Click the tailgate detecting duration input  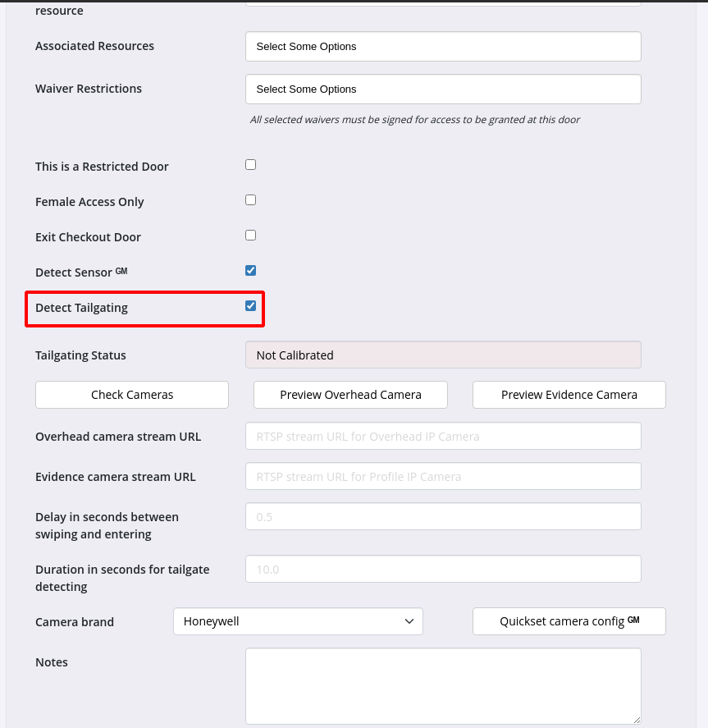pyautogui.click(x=443, y=570)
